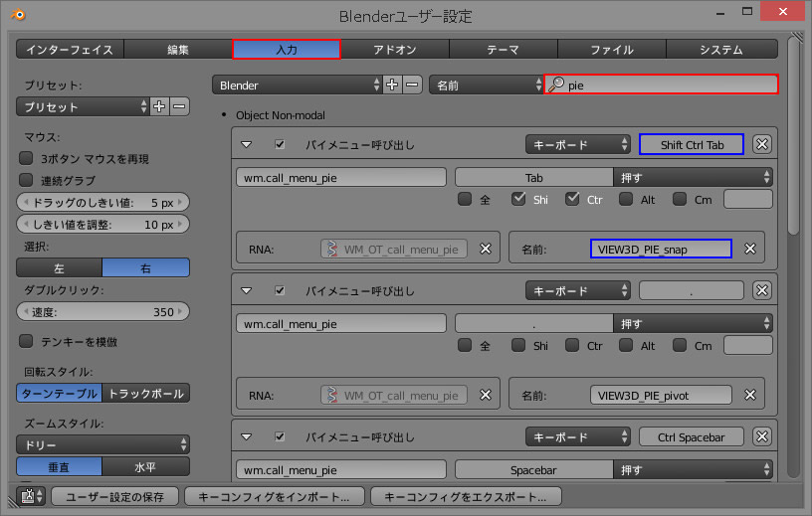Image resolution: width=812 pixels, height=516 pixels.
Task: Collapse the period key pie menu entry
Action: (247, 290)
